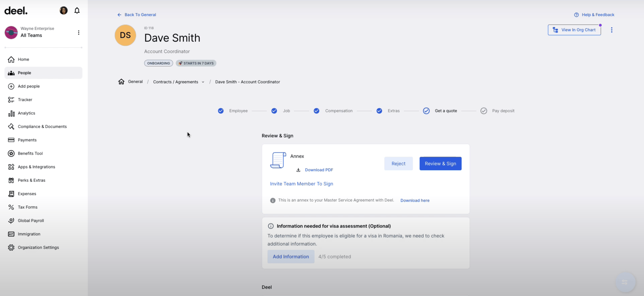644x296 pixels.
Task: Select Global Payroll in sidebar
Action: coord(31,221)
